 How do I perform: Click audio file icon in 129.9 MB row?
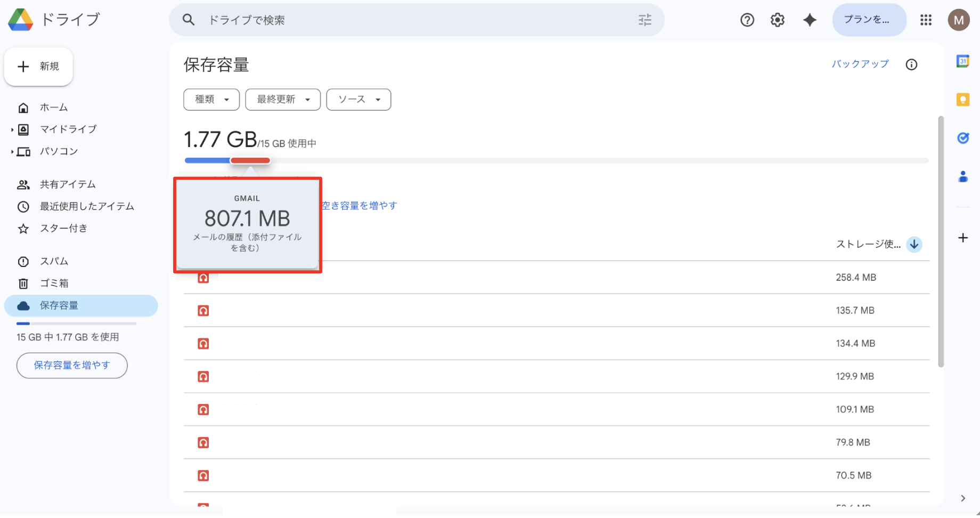pos(203,377)
